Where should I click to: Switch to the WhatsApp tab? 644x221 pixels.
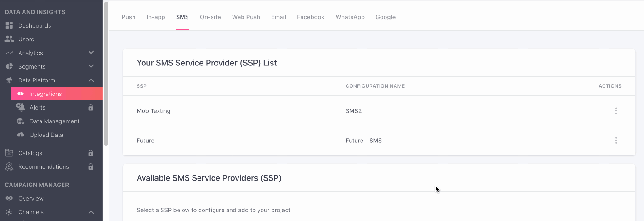[x=350, y=17]
